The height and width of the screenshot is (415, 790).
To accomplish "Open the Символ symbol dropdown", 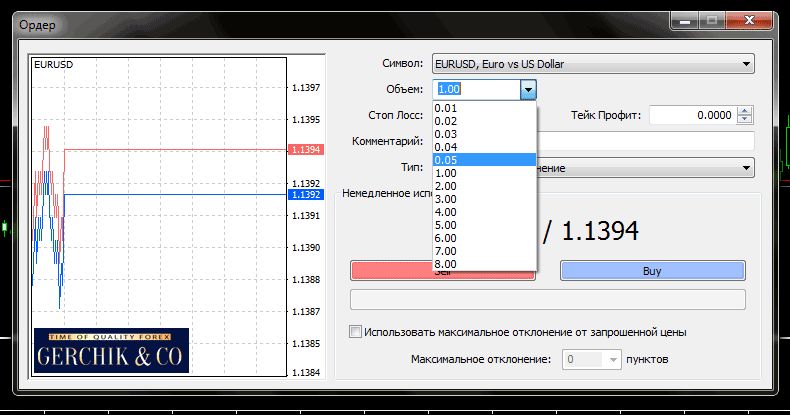I will 746,65.
